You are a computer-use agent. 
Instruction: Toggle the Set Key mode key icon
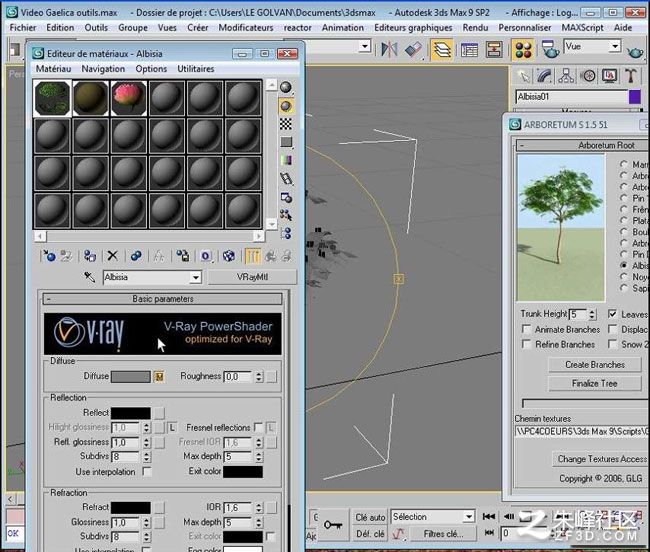[x=333, y=525]
